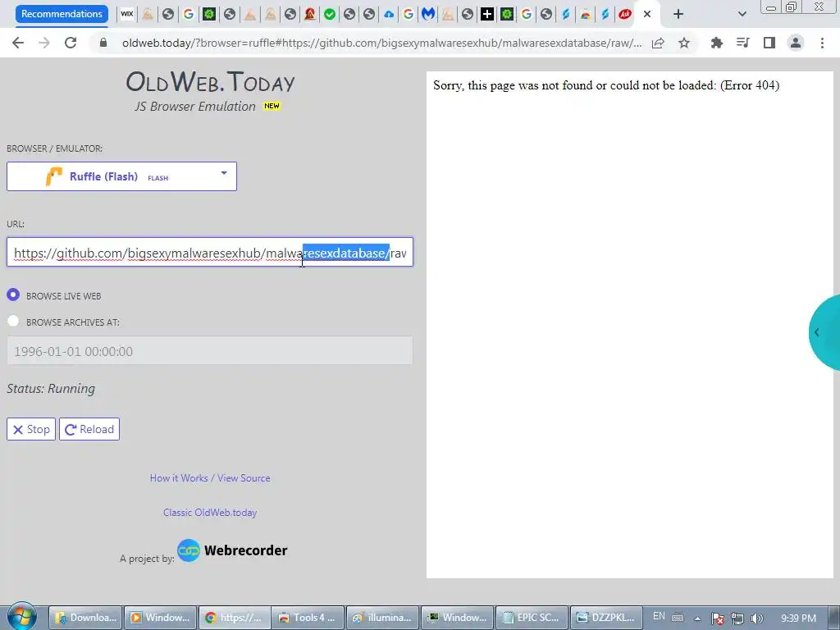Reload the emulated browser

click(x=89, y=429)
